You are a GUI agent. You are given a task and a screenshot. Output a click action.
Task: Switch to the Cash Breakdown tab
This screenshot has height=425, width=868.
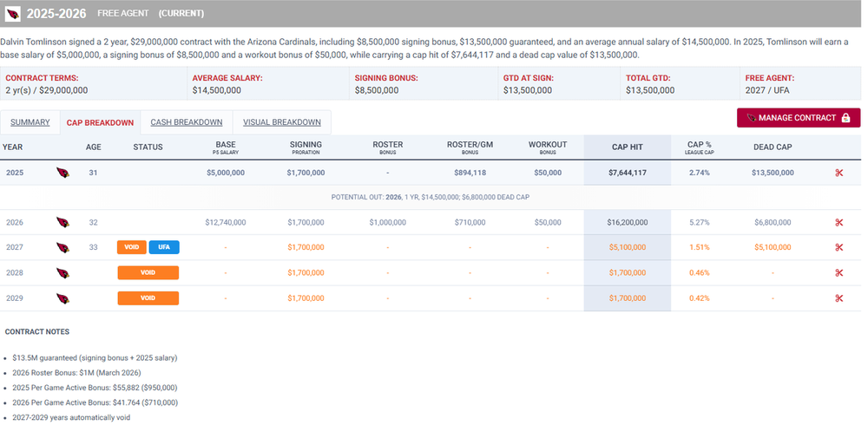(187, 122)
